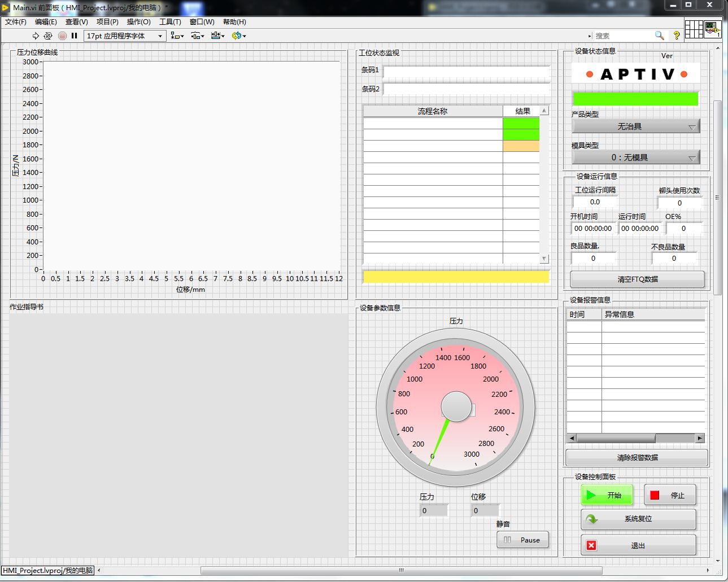Click the connector pane grid icon
Screen dimensions: 728x582
694,29
